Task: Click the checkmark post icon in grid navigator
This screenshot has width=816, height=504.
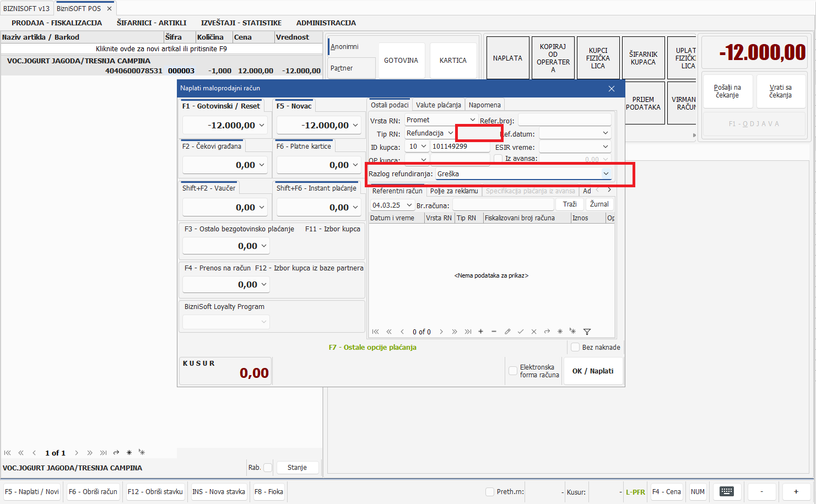Action: 520,332
